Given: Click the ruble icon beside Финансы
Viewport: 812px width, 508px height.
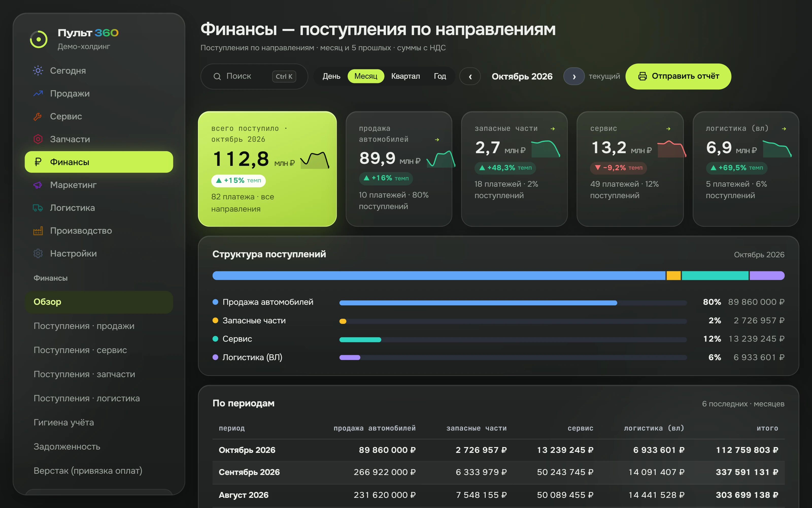Looking at the screenshot, I should pos(38,162).
